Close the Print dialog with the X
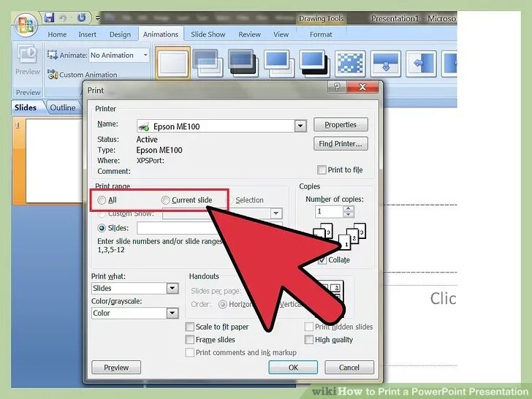This screenshot has height=399, width=532. coord(362,87)
